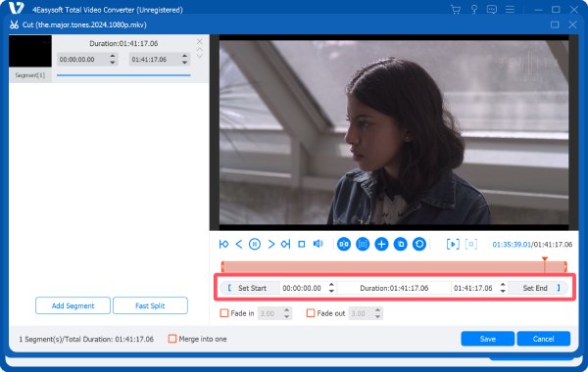Screen dimensions: 588x372
Task: Click the blue round icon beside Split
Action: pyautogui.click(x=363, y=245)
